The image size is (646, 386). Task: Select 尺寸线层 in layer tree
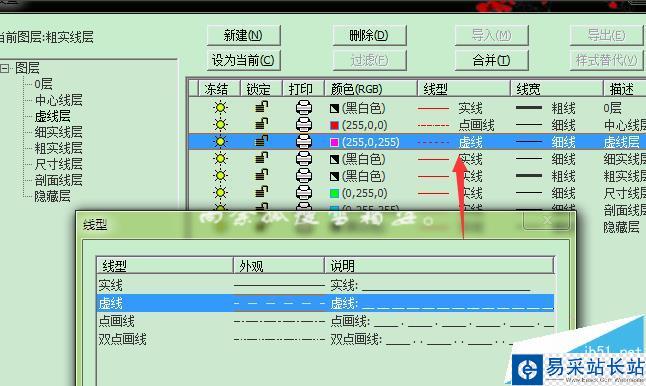click(x=59, y=164)
